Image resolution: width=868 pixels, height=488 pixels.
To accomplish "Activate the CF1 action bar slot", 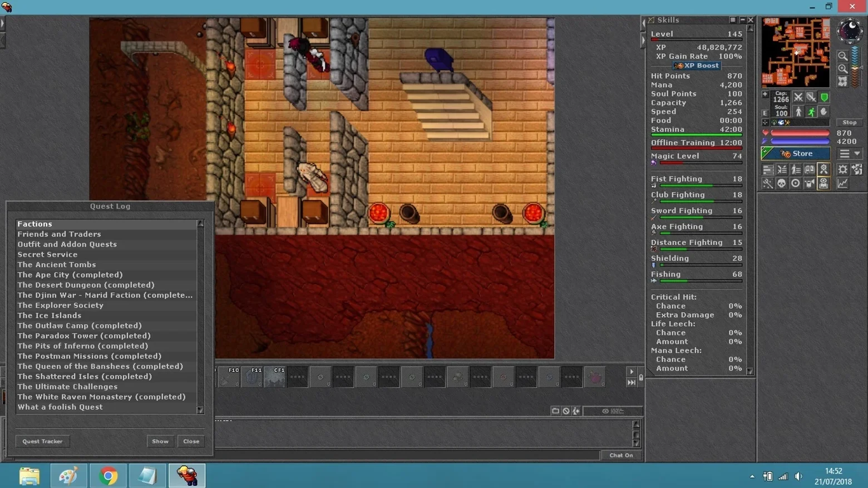I will point(275,377).
